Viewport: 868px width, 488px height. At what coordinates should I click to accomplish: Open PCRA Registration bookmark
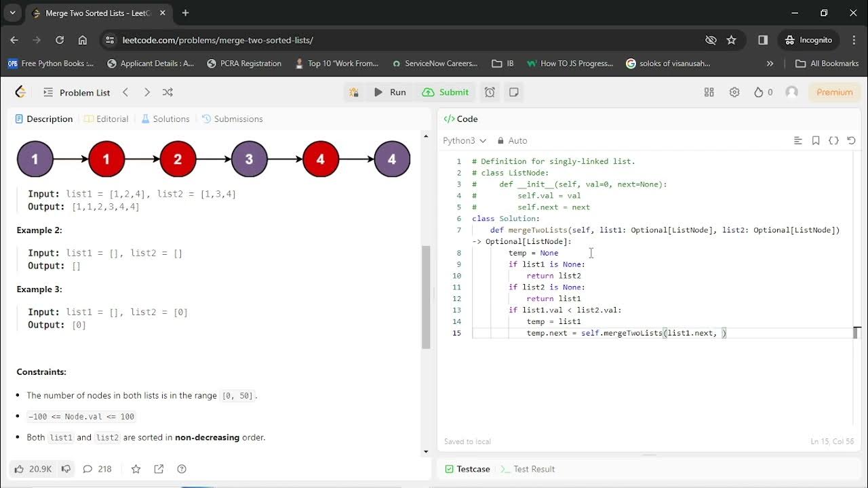pyautogui.click(x=244, y=63)
